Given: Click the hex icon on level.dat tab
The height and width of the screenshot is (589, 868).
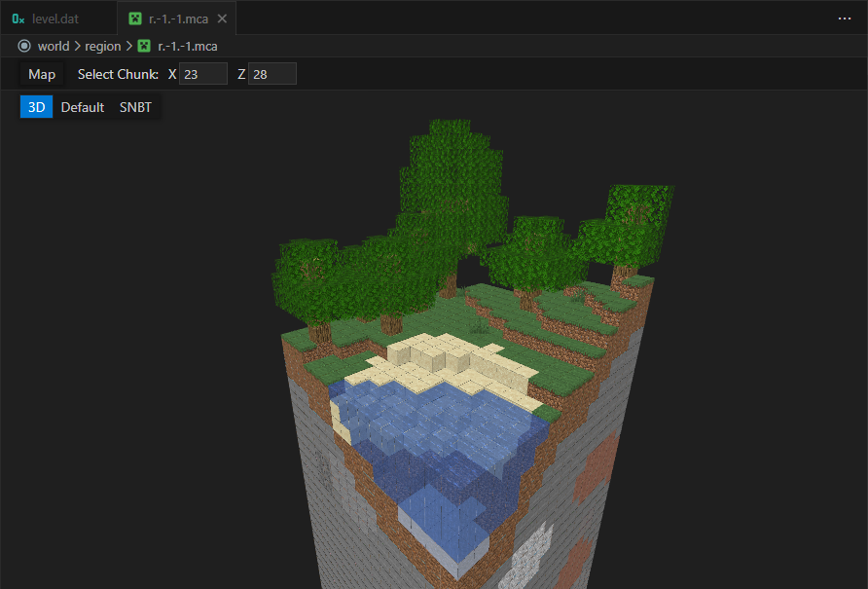Looking at the screenshot, I should pyautogui.click(x=18, y=18).
